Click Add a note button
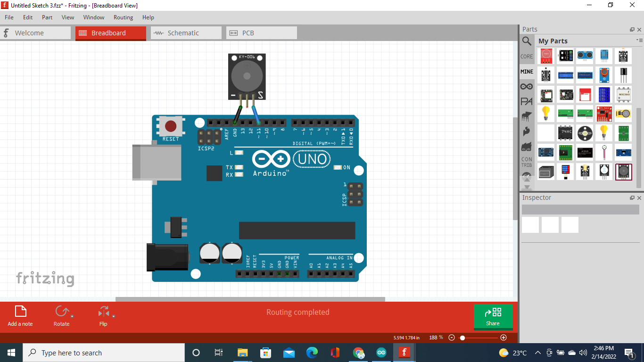 click(20, 316)
